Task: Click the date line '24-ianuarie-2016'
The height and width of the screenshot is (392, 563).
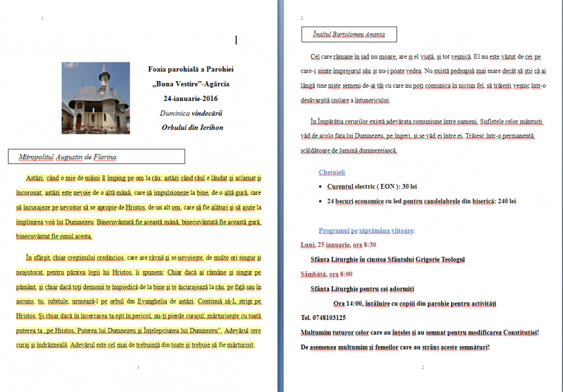Action: (191, 98)
